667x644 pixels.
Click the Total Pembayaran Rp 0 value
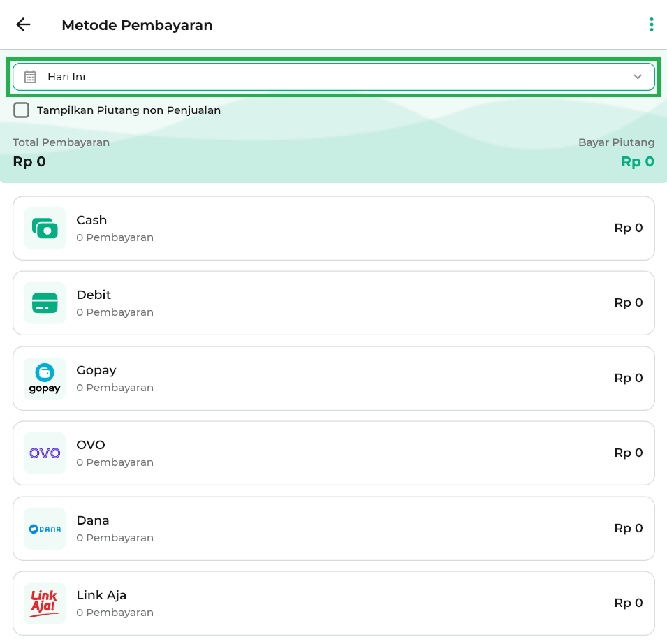pos(29,162)
